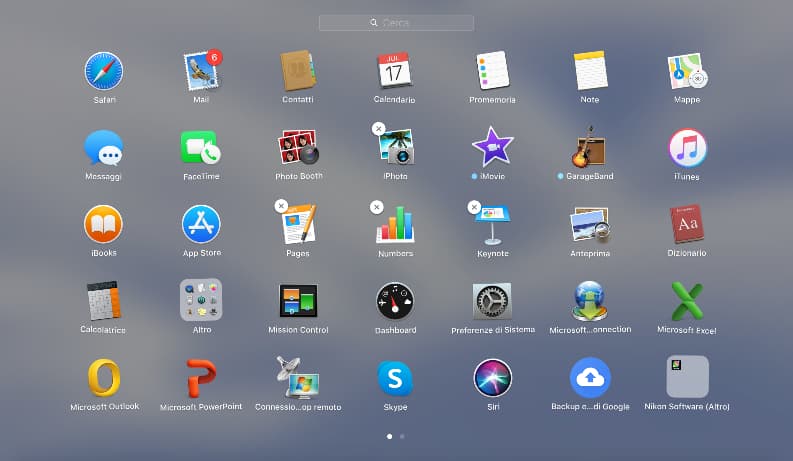Open Calcolatrice
This screenshot has width=793, height=461.
[103, 301]
